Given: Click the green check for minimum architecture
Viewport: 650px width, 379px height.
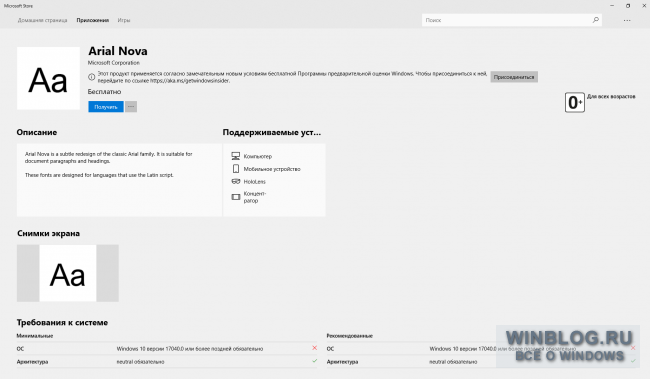Looking at the screenshot, I should (x=315, y=361).
